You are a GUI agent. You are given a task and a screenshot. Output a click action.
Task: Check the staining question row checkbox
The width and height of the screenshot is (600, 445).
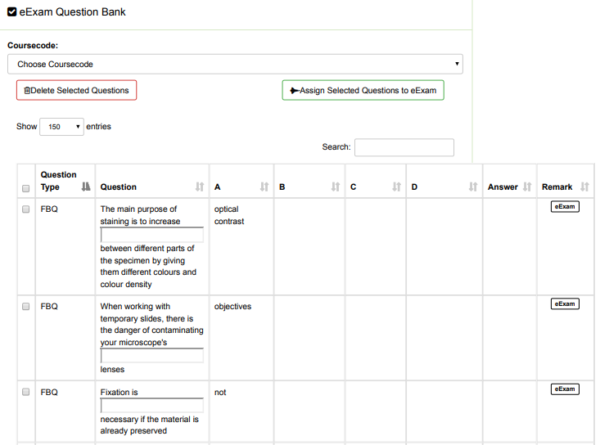tap(26, 209)
